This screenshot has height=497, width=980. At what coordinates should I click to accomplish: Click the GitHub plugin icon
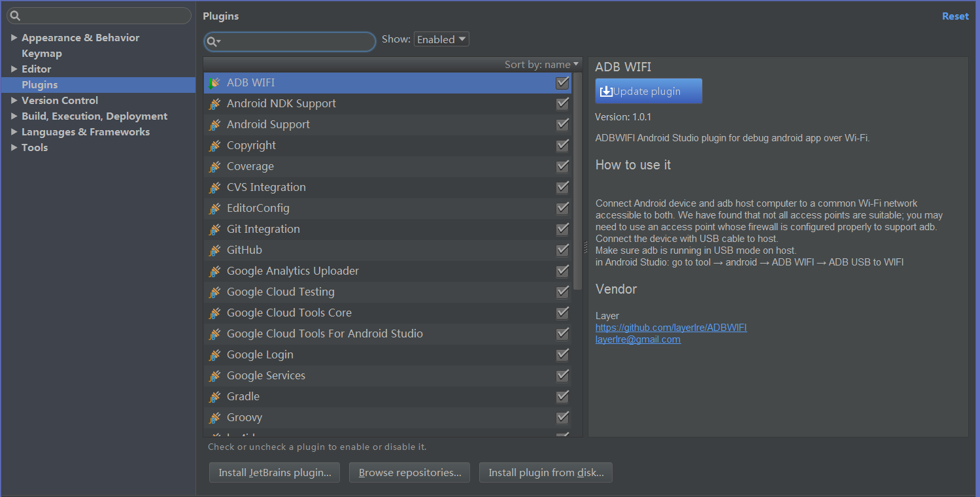pos(214,250)
